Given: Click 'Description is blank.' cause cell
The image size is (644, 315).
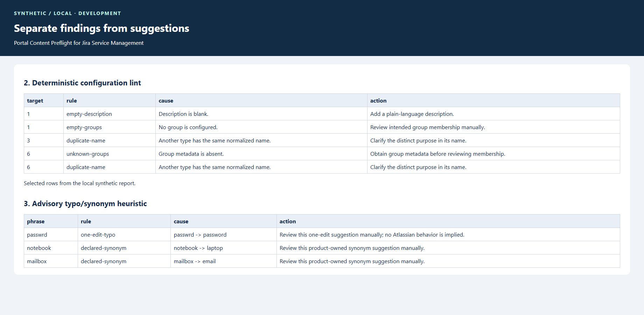Looking at the screenshot, I should pos(261,114).
